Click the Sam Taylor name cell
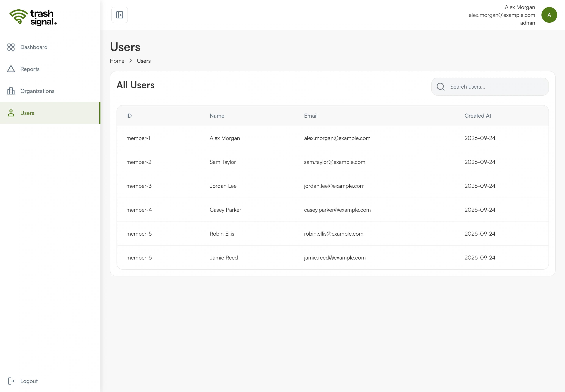 [223, 162]
